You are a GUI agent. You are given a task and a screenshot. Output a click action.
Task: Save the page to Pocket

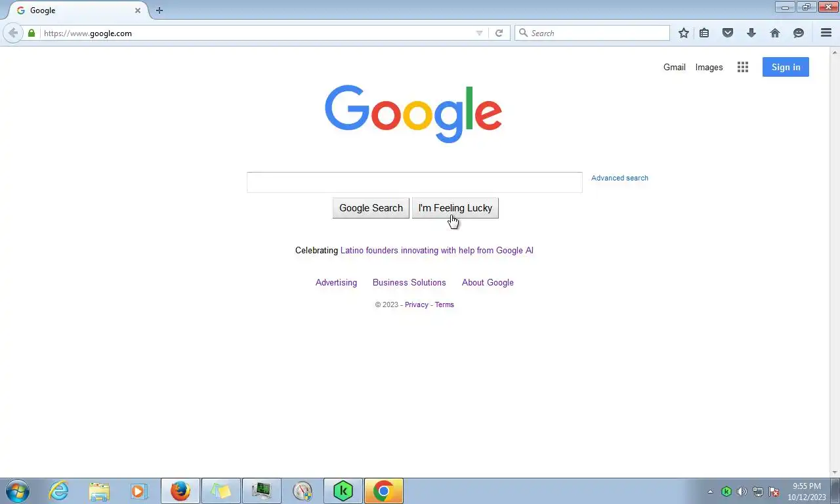tap(728, 33)
